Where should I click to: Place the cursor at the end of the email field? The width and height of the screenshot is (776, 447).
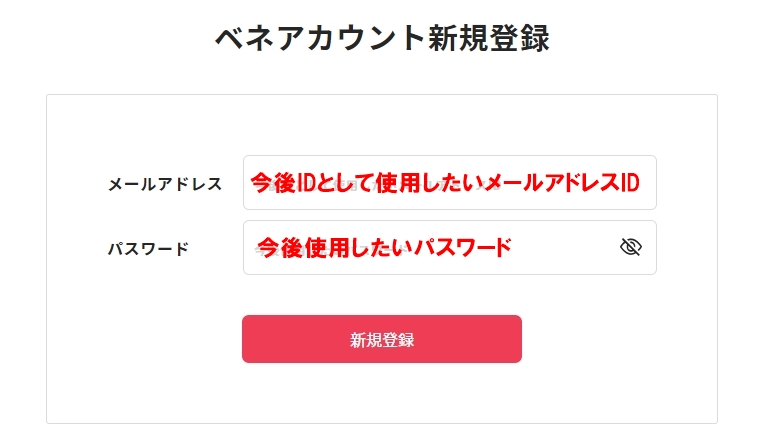pos(647,182)
